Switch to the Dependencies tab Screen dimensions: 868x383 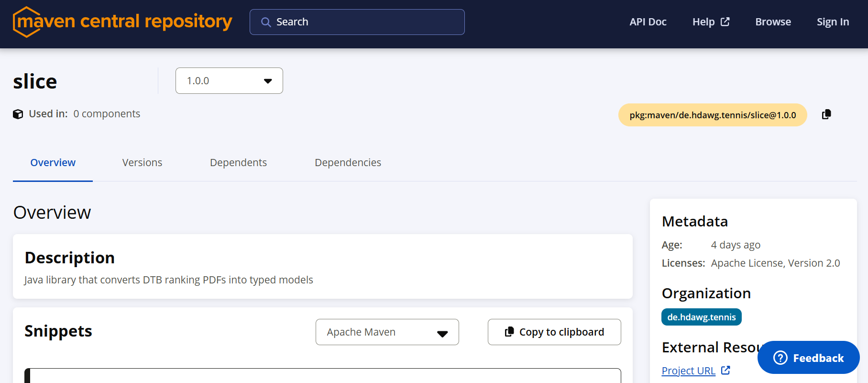tap(348, 163)
